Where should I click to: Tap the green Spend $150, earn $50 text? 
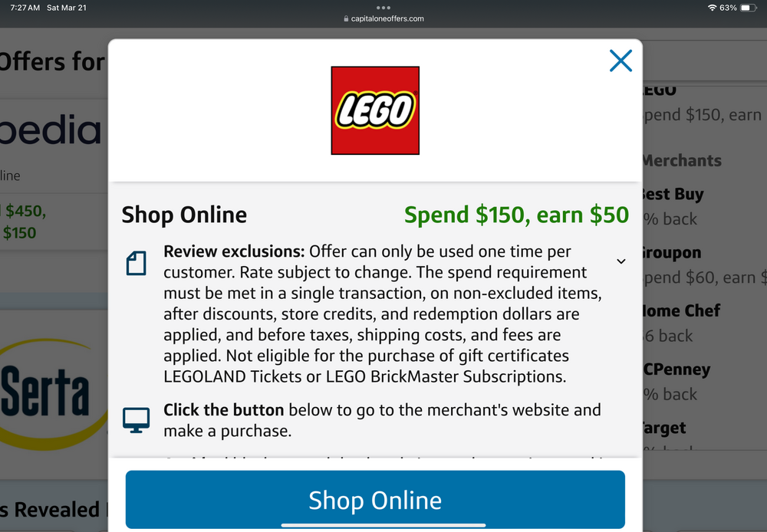pos(516,215)
